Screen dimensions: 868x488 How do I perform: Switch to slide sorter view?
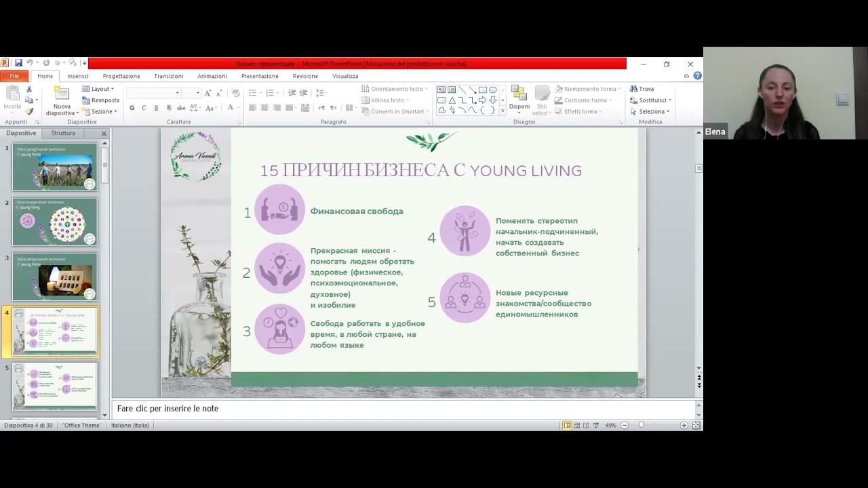[x=577, y=425]
